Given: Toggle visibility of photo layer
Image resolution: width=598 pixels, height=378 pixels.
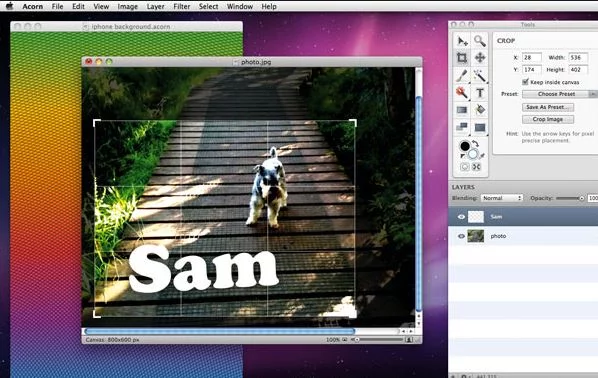Looking at the screenshot, I should pos(461,236).
